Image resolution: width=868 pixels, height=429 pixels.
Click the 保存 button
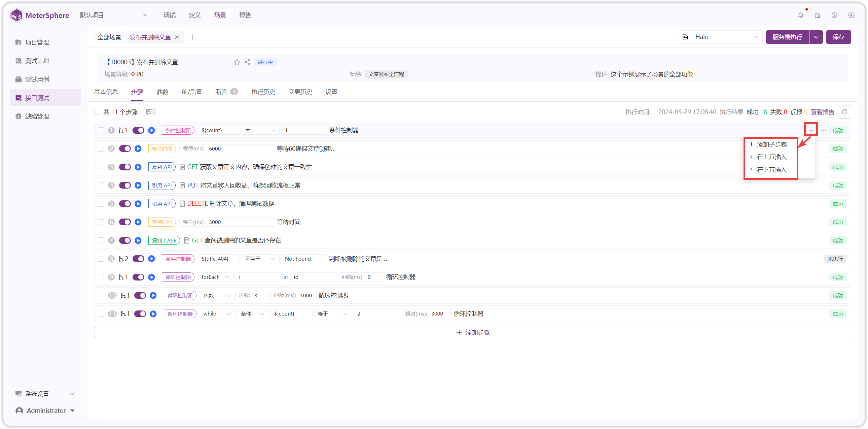[838, 37]
